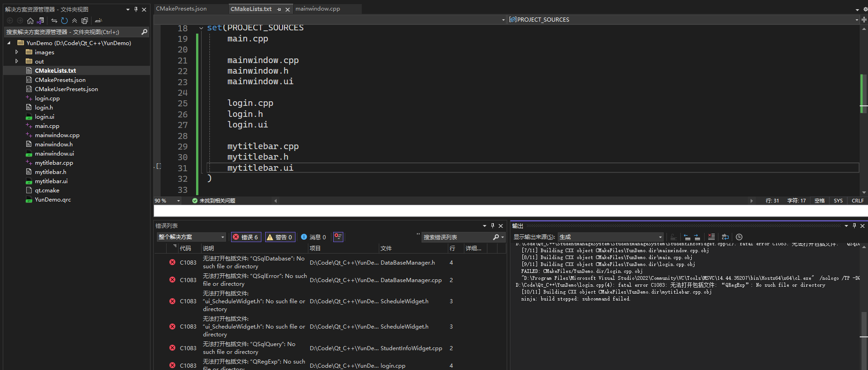Switch to the mainwindow.cpp tab
Image resolution: width=868 pixels, height=370 pixels.
[x=318, y=9]
